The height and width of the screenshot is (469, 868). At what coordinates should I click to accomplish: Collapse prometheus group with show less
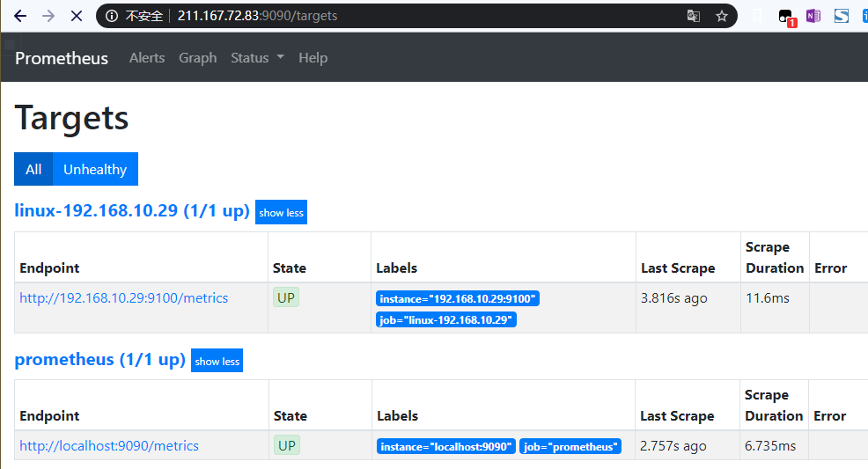(217, 361)
